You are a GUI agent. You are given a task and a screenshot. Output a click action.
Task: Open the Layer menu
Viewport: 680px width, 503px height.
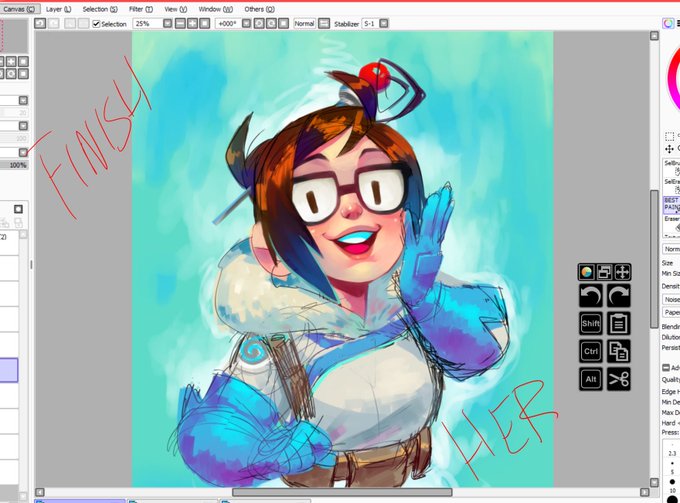[58, 9]
